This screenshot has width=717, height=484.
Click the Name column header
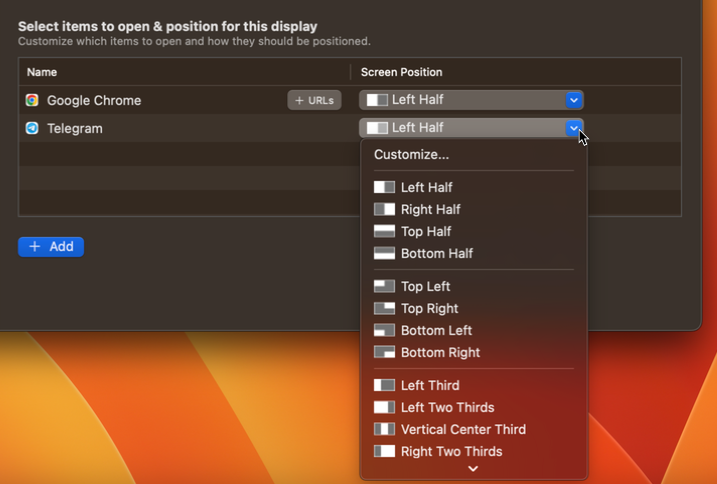(x=42, y=72)
